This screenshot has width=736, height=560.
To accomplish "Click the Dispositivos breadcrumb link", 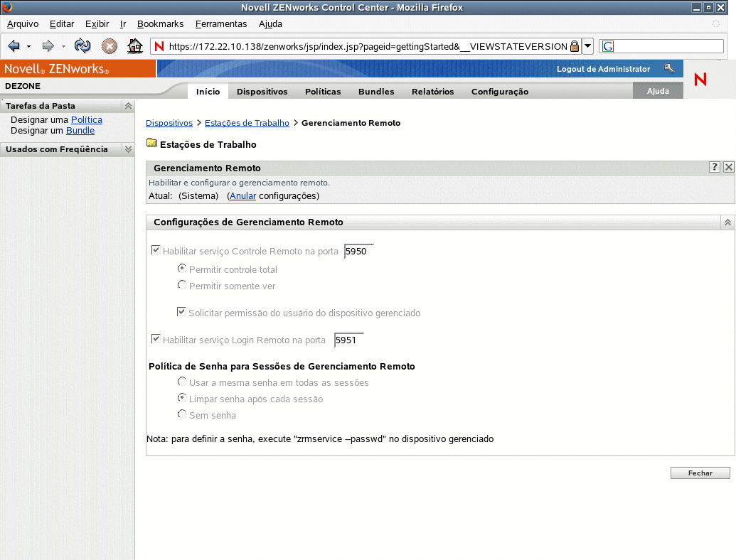I will tap(169, 123).
